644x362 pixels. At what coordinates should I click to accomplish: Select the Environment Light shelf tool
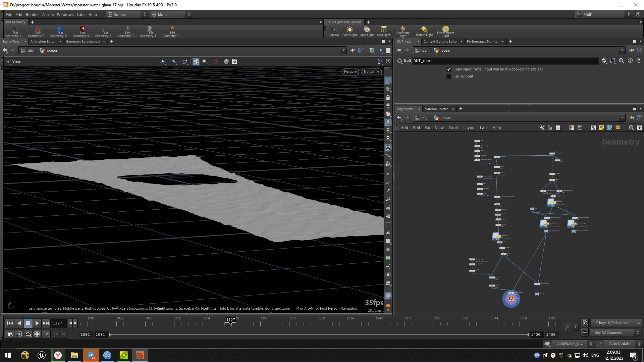[445, 31]
